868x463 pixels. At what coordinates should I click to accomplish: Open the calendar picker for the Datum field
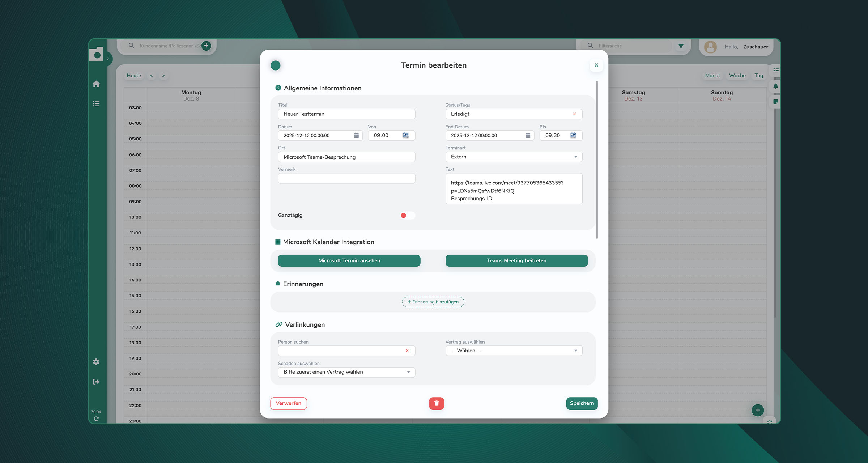click(x=356, y=135)
